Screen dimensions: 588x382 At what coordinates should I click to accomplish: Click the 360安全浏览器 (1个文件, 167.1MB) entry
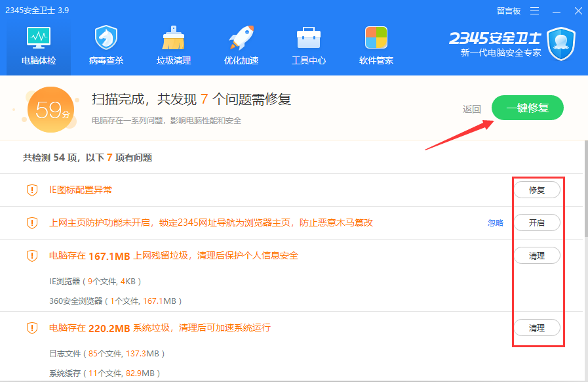pyautogui.click(x=115, y=301)
